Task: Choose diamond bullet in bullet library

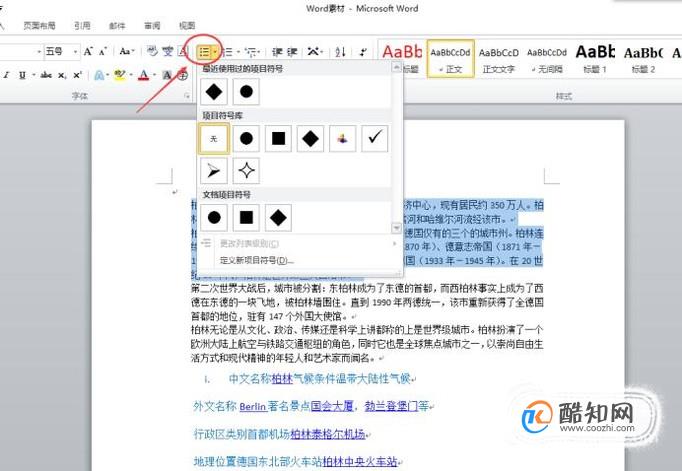Action: coord(310,139)
